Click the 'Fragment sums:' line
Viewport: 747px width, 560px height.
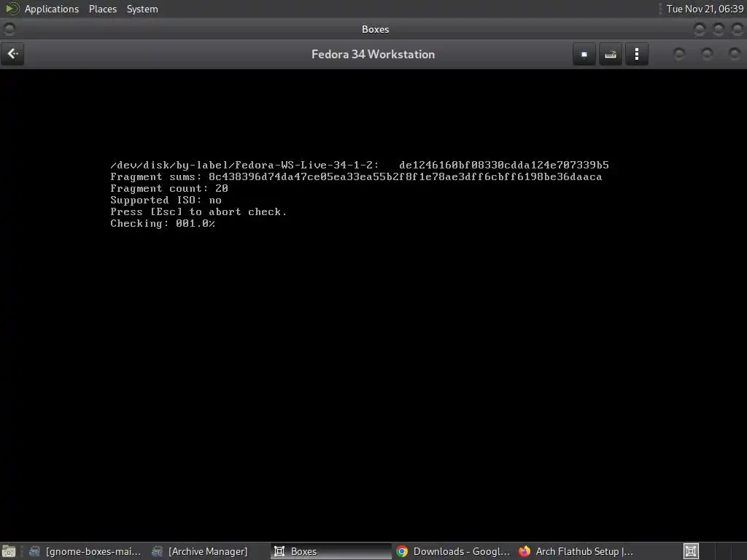tap(356, 176)
